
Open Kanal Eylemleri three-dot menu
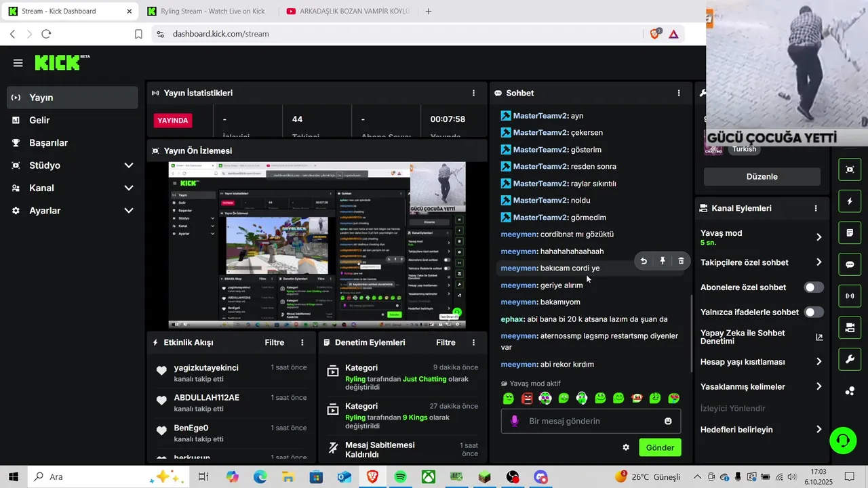click(816, 208)
